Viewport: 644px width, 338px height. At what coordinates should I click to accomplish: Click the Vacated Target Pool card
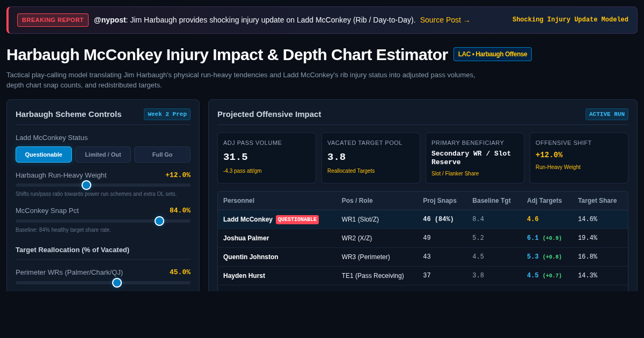[371, 158]
